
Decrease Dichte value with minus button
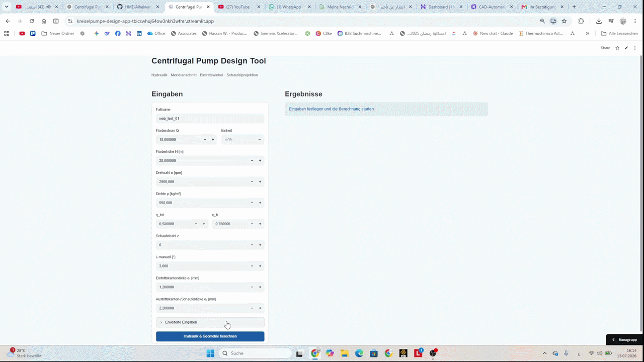[x=252, y=203]
